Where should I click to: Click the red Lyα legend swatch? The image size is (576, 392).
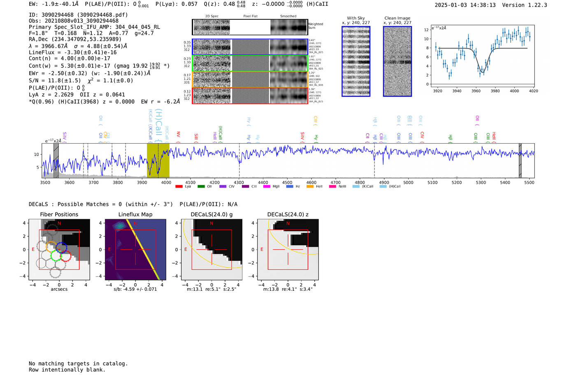pyautogui.click(x=179, y=186)
